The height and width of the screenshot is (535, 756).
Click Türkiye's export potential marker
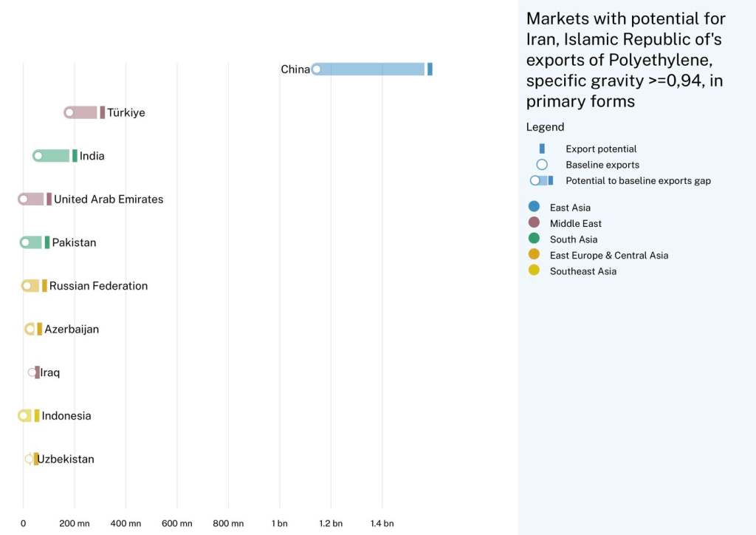tap(103, 112)
